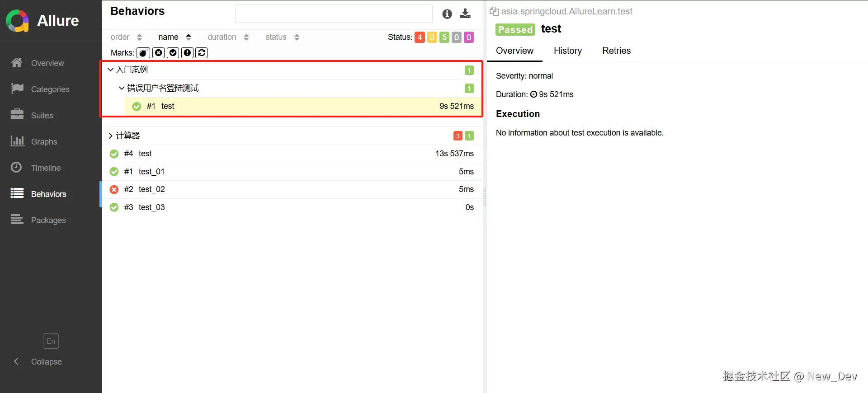Screen dimensions: 868x393
Task: Copy test full name clipboard icon
Action: coord(494,11)
